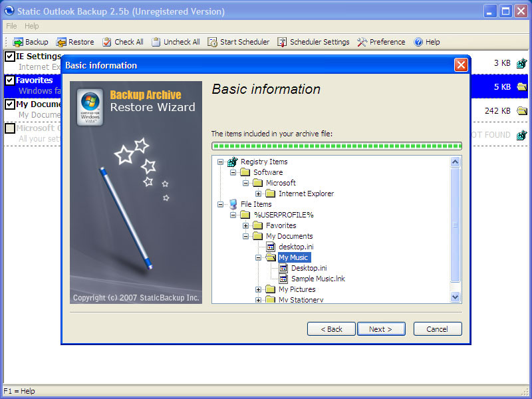Click the tree scrollbar down arrow

pos(455,297)
